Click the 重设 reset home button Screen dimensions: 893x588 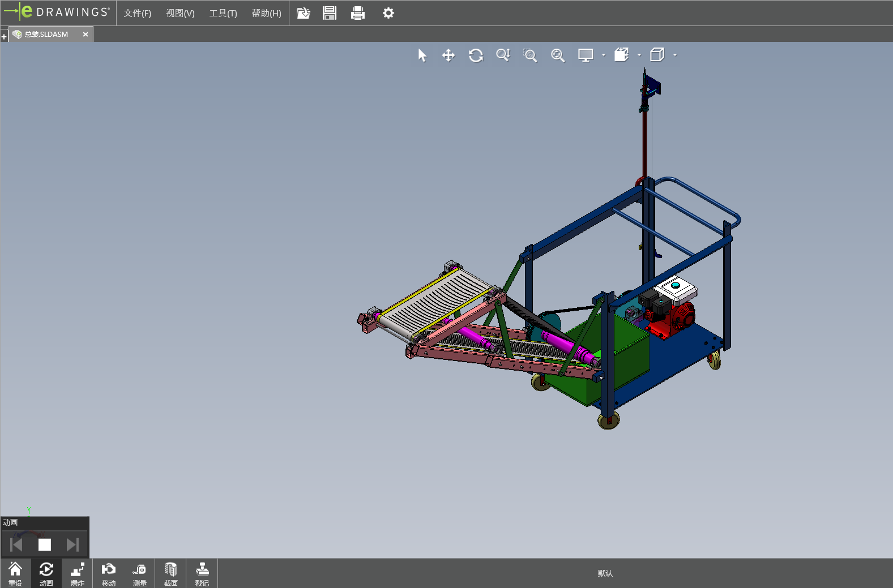tap(15, 574)
